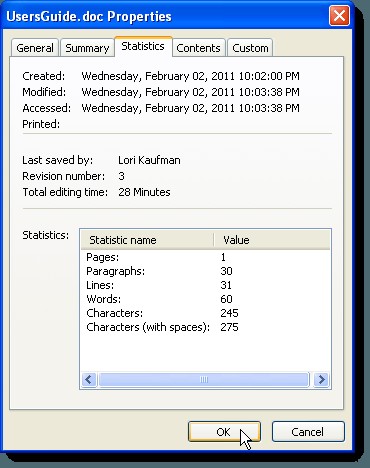Open the Summary tab
The height and width of the screenshot is (468, 370).
87,48
